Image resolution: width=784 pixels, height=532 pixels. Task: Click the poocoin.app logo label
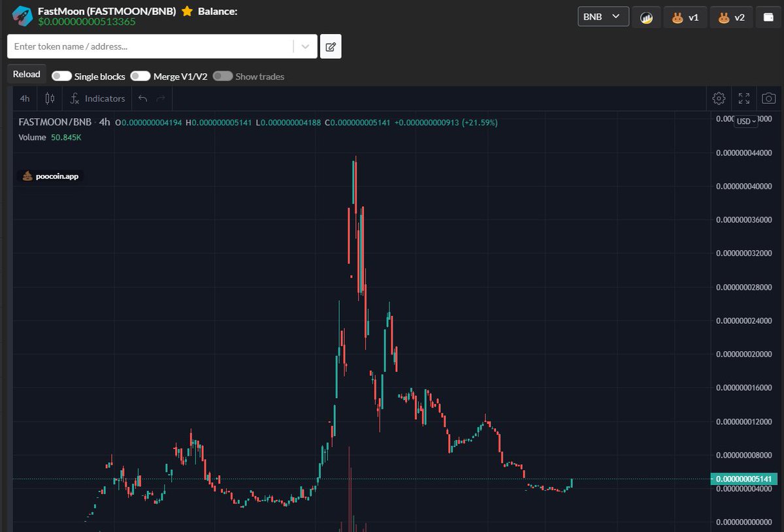coord(51,176)
